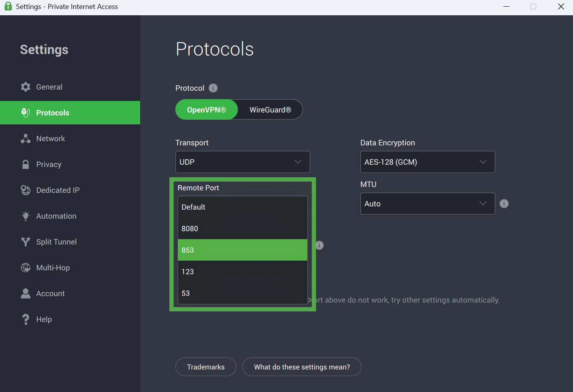Select port 8080 in the Remote Port list
Viewport: 573px width, 392px height.
click(x=243, y=228)
